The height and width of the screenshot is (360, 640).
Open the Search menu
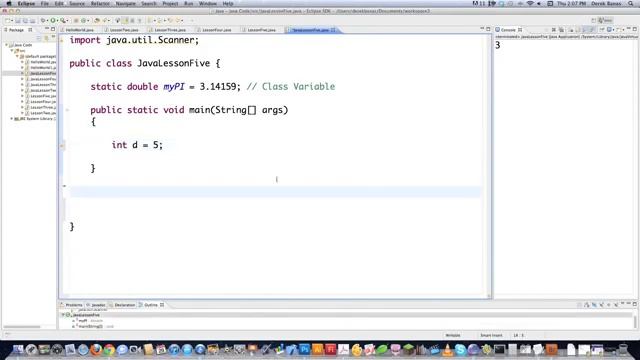tap(149, 3)
